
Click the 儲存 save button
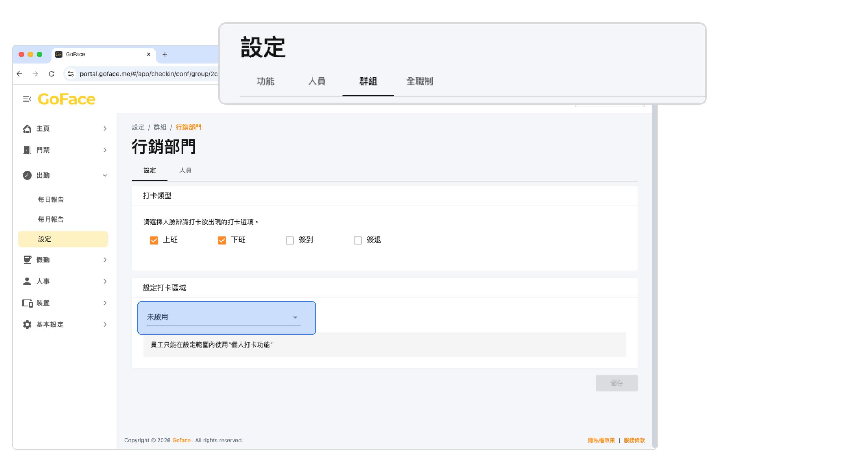pyautogui.click(x=617, y=383)
